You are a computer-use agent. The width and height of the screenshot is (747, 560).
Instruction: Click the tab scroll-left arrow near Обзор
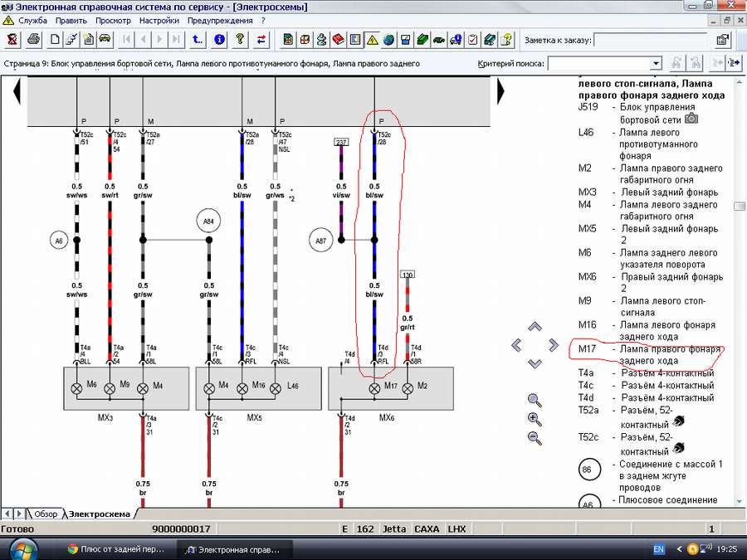(x=7, y=514)
